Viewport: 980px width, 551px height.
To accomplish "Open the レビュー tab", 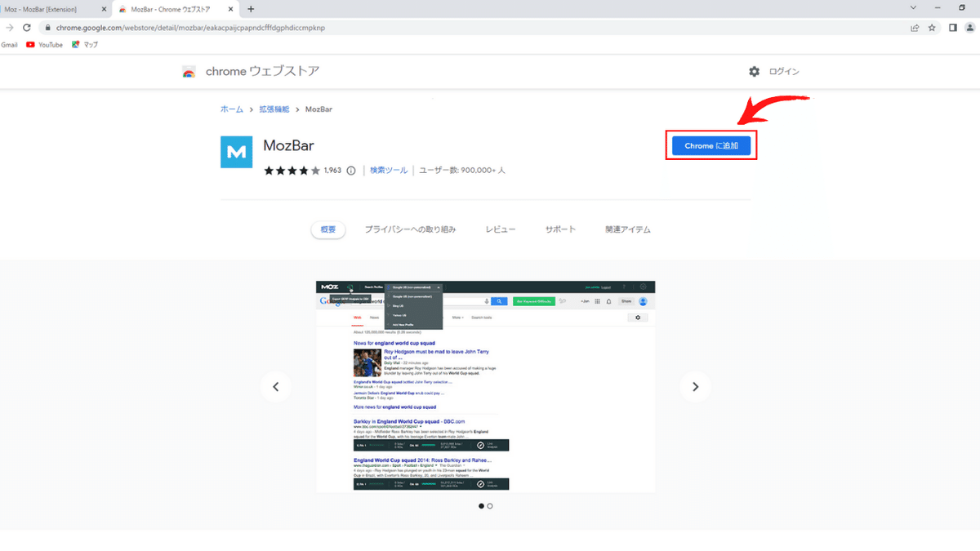I will tap(501, 230).
